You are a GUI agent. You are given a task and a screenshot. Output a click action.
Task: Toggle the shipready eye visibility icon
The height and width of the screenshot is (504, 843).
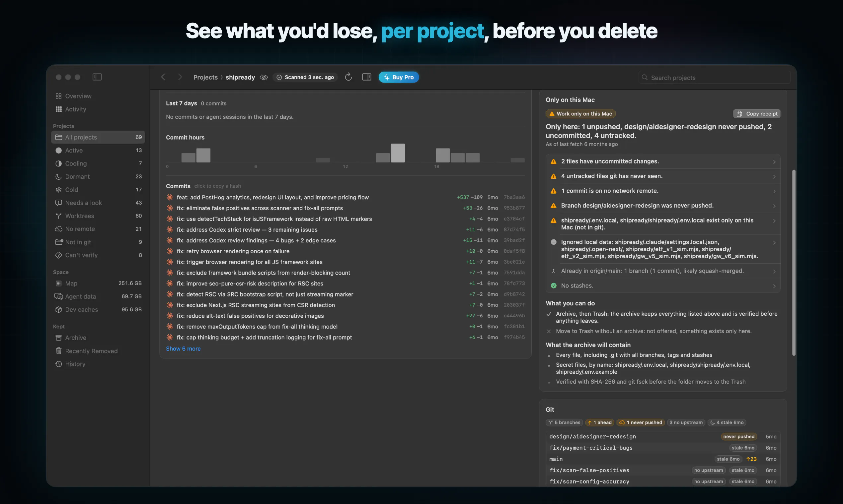(x=264, y=77)
